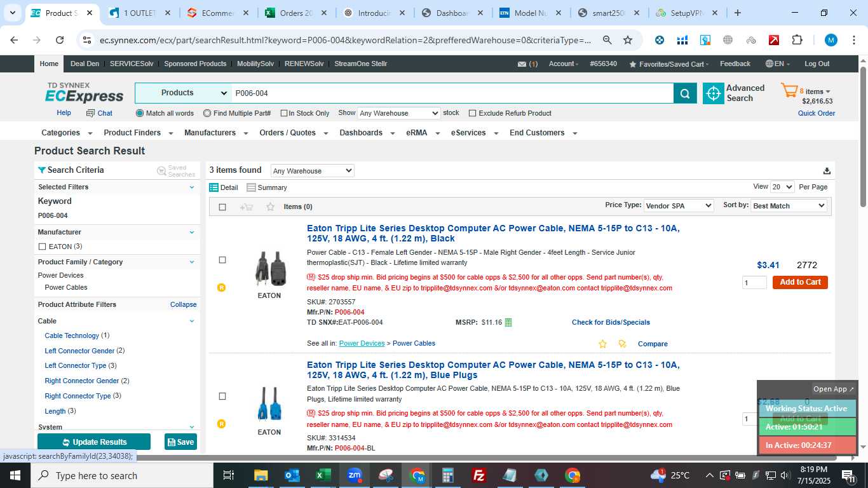Select Match all words radio button
The width and height of the screenshot is (868, 488).
pos(140,113)
